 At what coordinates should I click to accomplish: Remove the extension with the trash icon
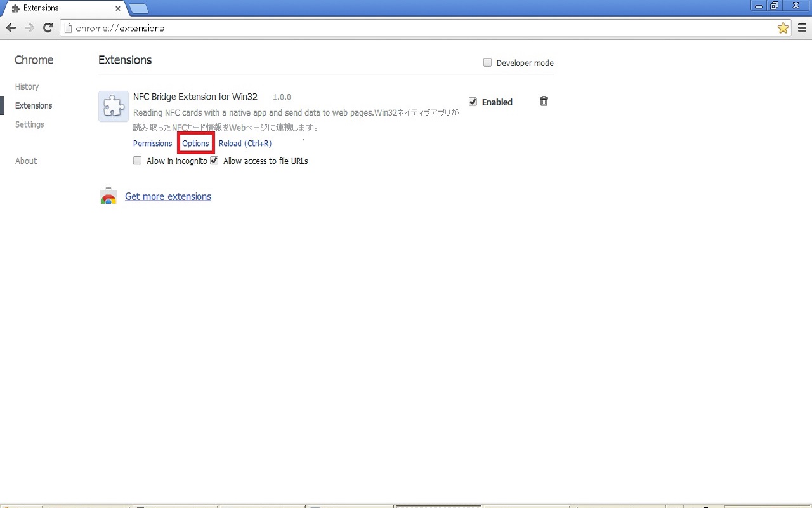[544, 101]
